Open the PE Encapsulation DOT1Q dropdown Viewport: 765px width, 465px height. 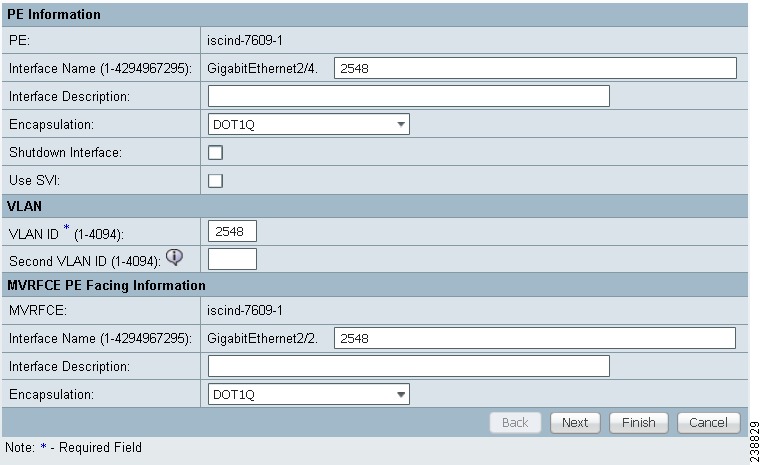308,124
